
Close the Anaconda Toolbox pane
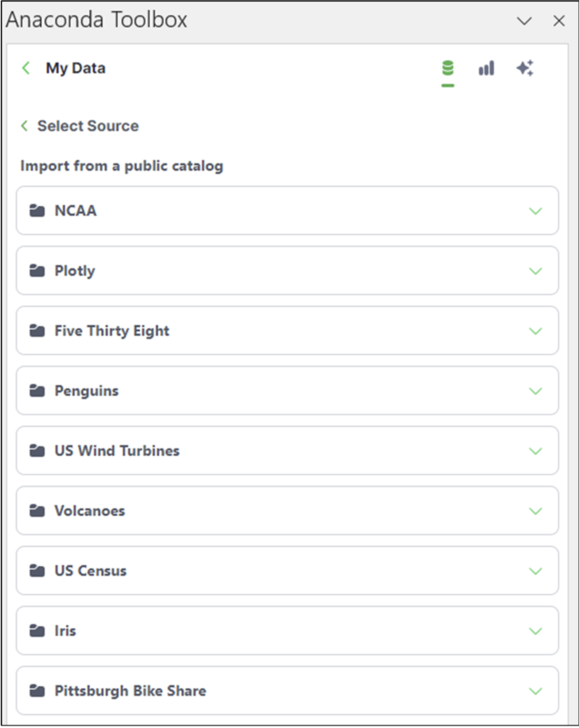[x=559, y=21]
